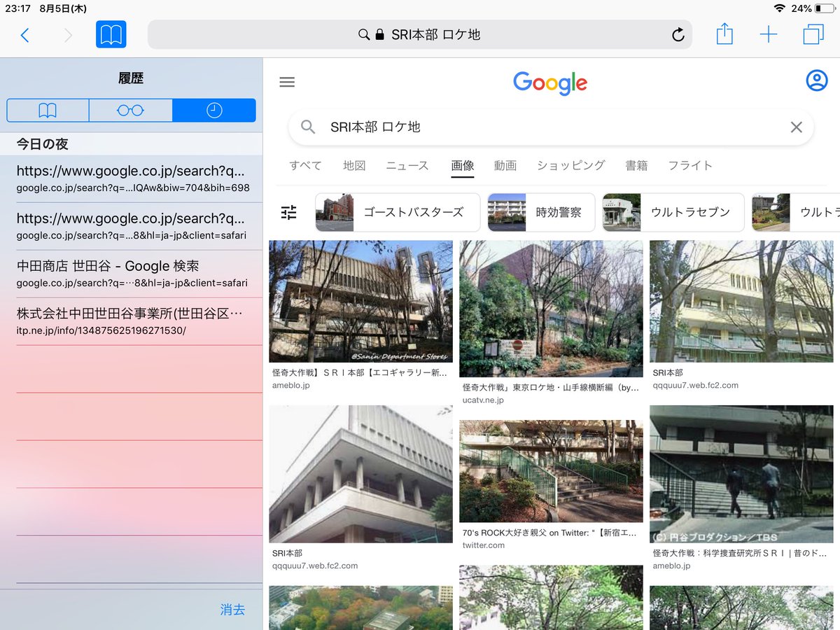Select ゴーストバスターズ suggestion chip
Image resolution: width=840 pixels, height=630 pixels.
pos(398,212)
